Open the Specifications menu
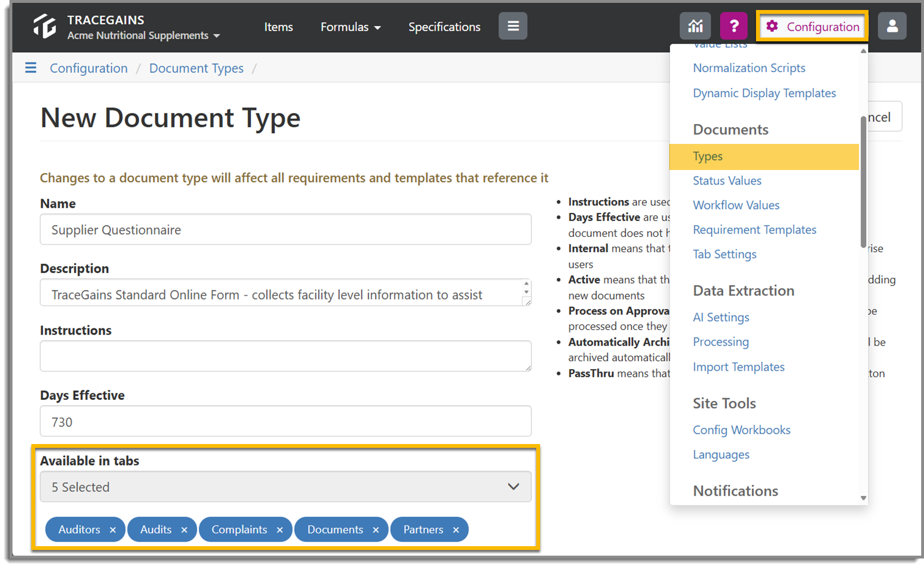The image size is (924, 568). click(x=444, y=27)
